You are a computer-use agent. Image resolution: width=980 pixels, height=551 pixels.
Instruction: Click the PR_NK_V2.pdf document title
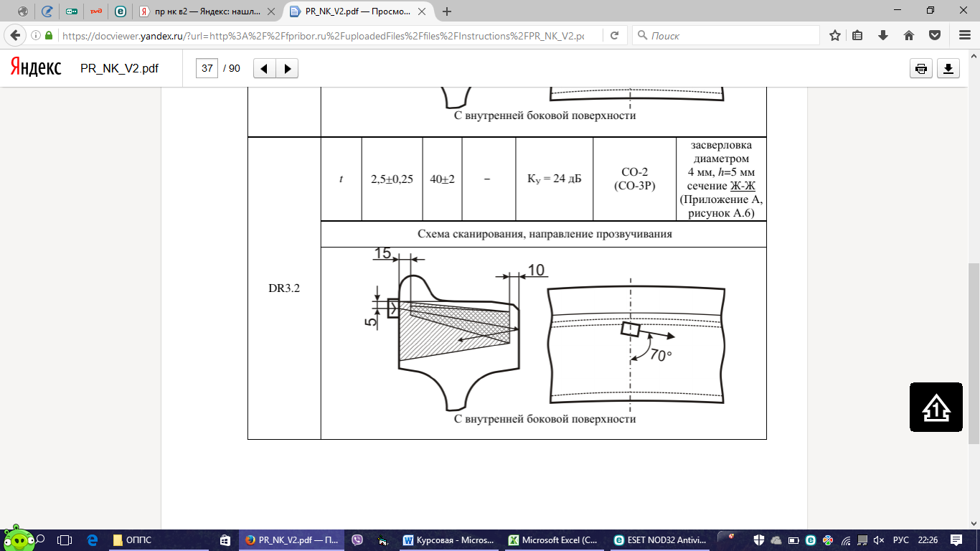[x=120, y=68]
